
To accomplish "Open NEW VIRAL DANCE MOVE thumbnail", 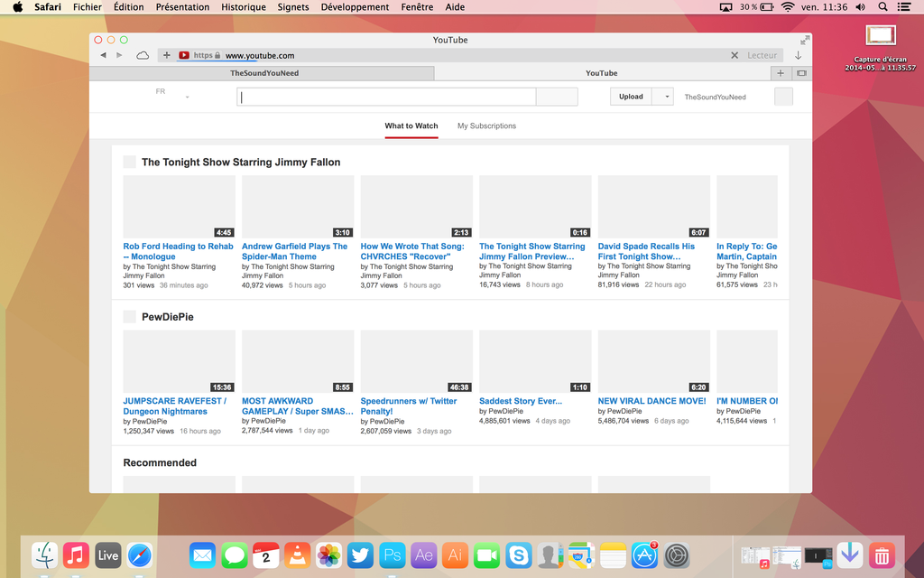I will point(653,361).
